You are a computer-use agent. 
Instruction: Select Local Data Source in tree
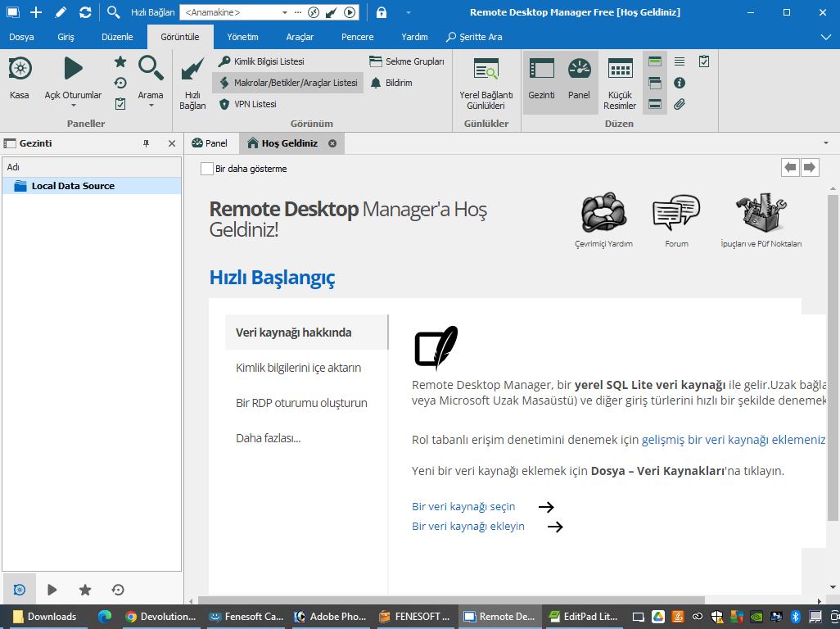92,186
